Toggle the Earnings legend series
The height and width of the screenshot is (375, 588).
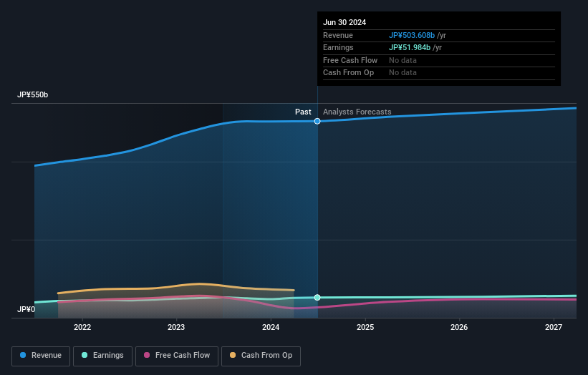(x=102, y=356)
